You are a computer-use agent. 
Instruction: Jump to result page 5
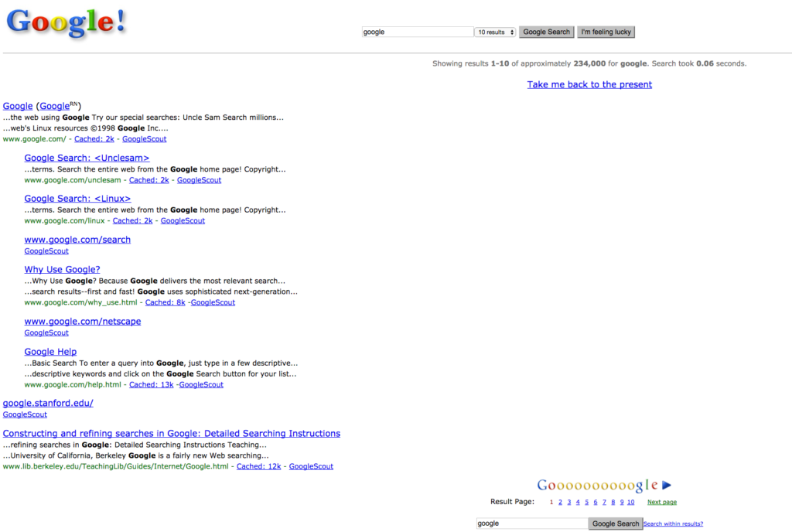[586, 502]
